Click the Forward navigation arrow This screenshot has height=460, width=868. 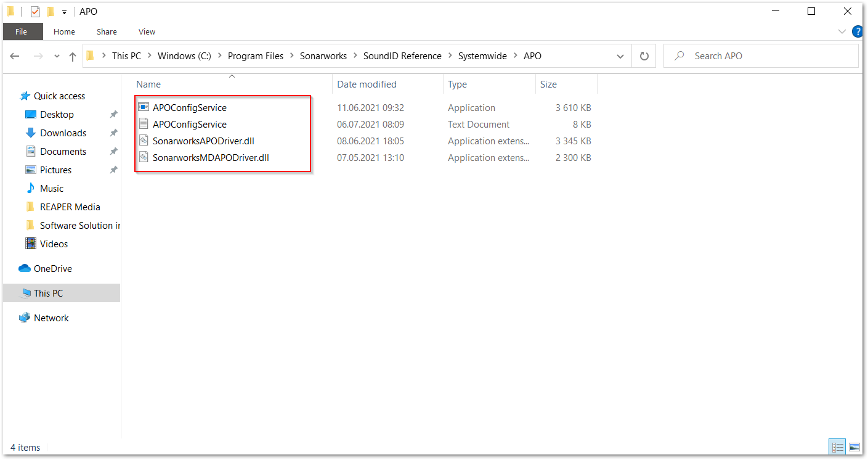pos(38,56)
